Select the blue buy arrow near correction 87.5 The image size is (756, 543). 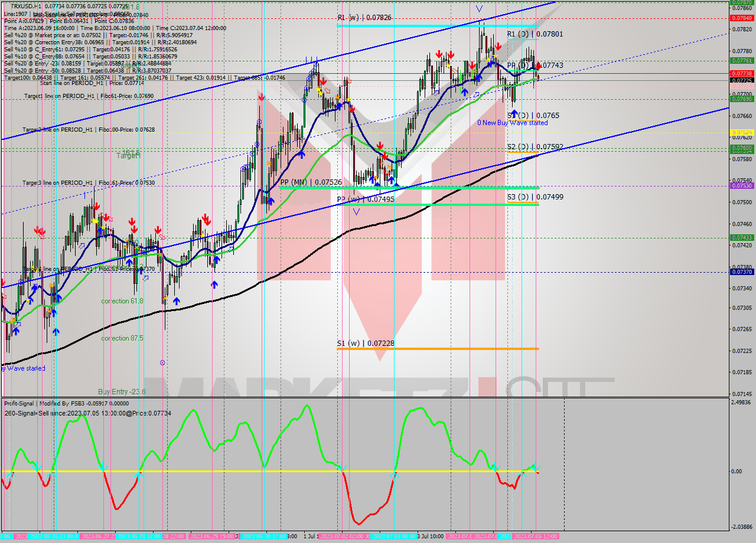56,332
